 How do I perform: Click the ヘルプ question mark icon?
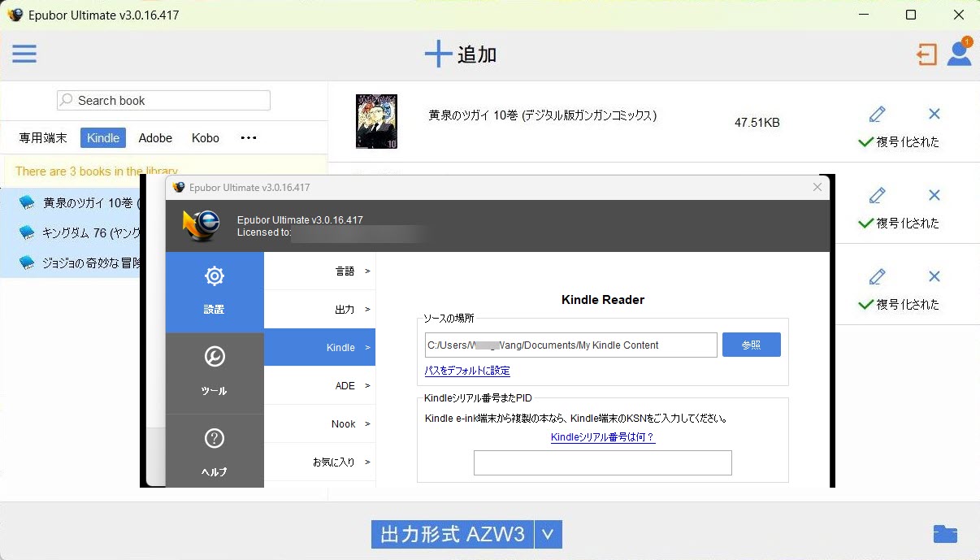215,439
